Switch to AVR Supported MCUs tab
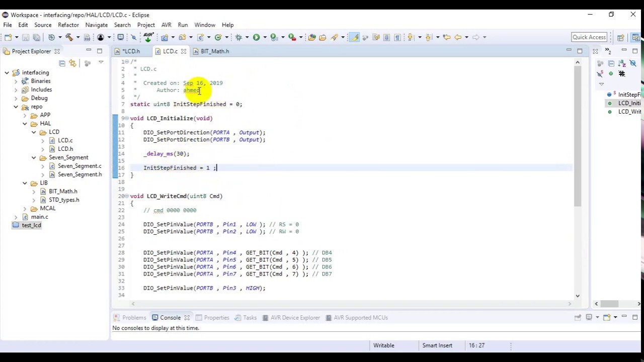The width and height of the screenshot is (644, 362). [x=356, y=318]
